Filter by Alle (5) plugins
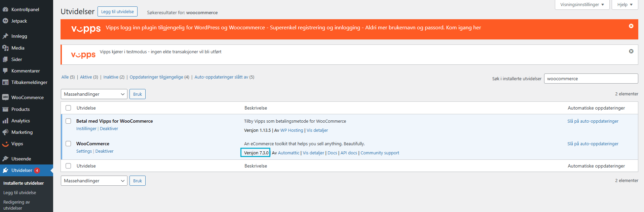The height and width of the screenshot is (212, 644). (x=68, y=77)
